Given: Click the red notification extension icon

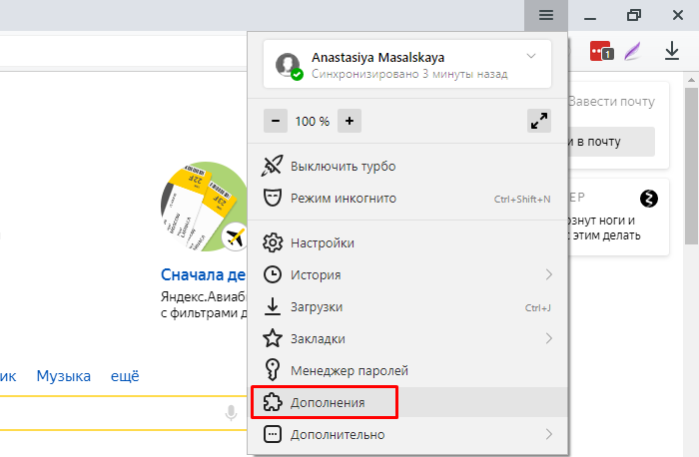Looking at the screenshot, I should 601,51.
